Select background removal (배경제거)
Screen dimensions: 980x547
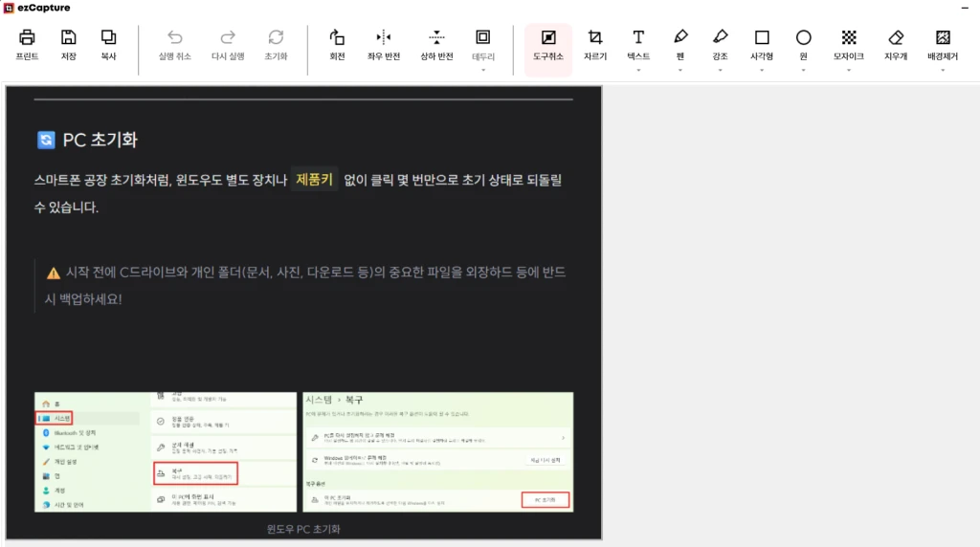pos(943,45)
